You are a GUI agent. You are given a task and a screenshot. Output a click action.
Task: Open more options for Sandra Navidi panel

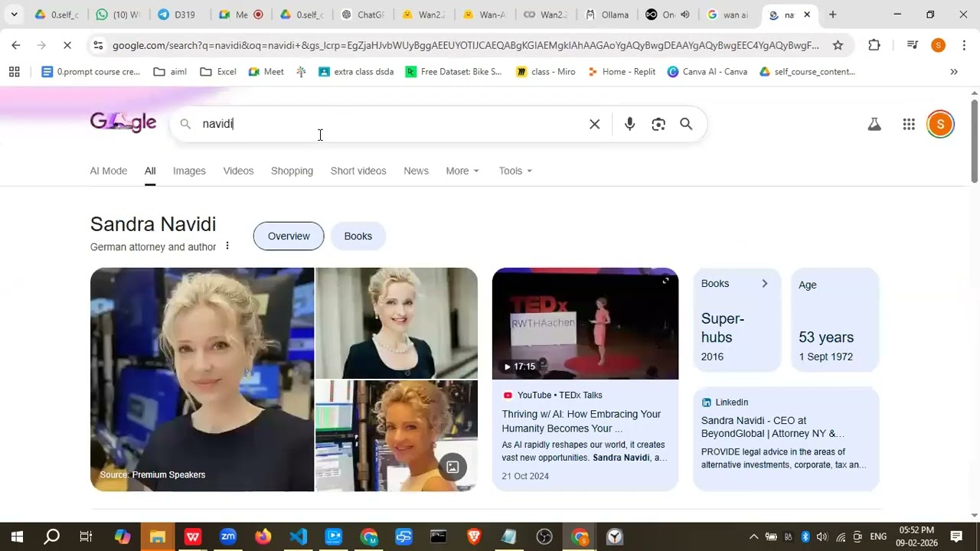tap(227, 246)
